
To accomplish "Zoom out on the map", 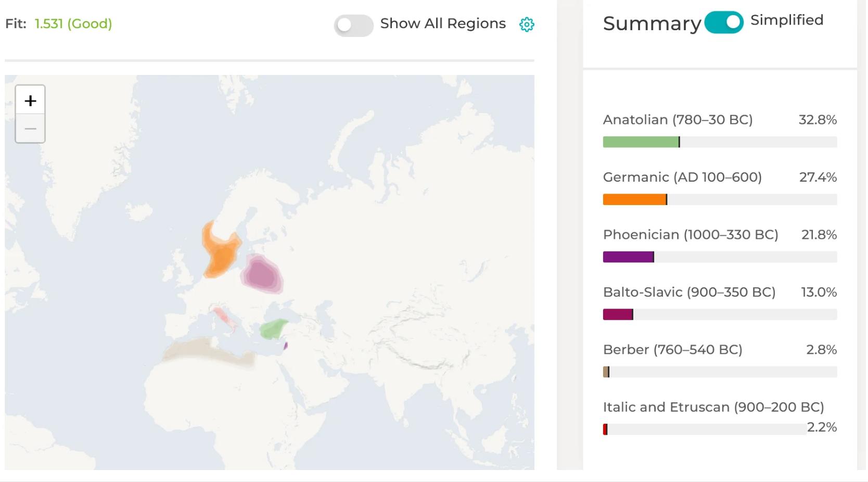I will point(30,129).
